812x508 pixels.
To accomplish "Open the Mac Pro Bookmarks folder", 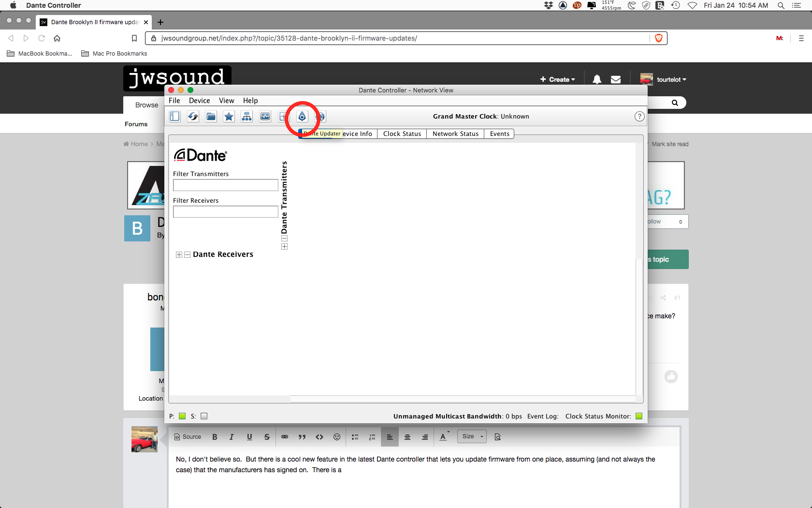I will (x=115, y=54).
